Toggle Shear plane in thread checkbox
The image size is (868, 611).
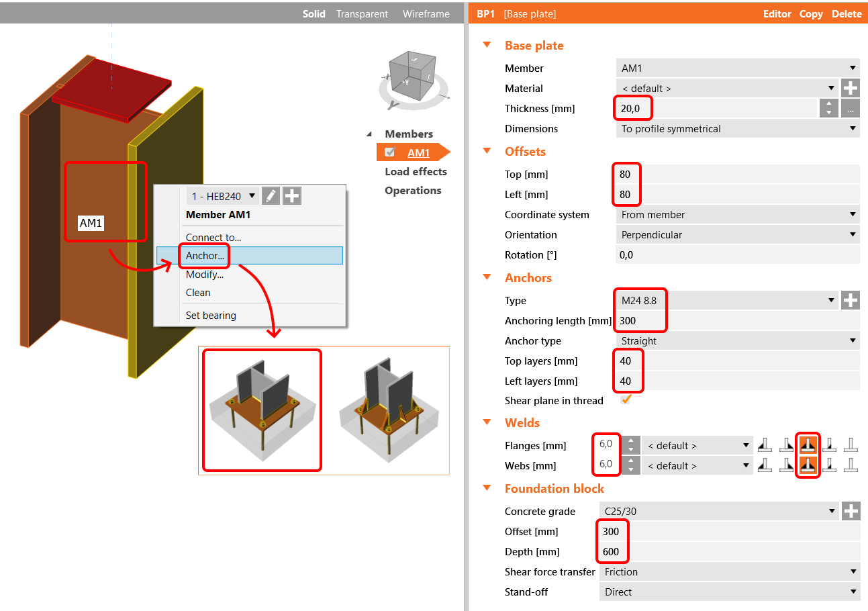626,400
